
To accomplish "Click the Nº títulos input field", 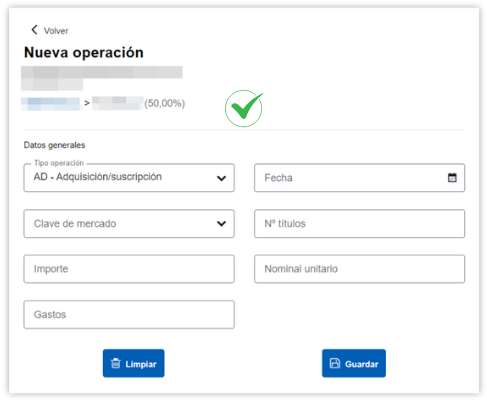I will [359, 224].
